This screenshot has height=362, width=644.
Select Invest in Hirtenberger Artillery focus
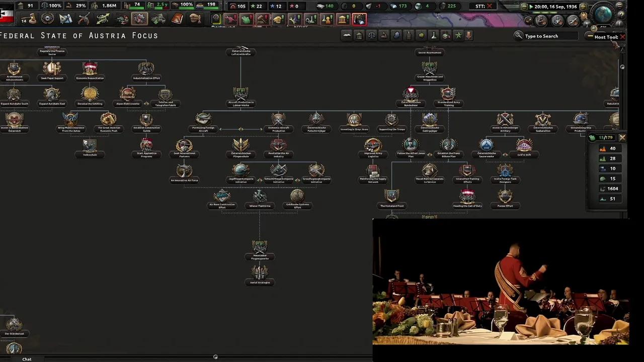click(505, 122)
